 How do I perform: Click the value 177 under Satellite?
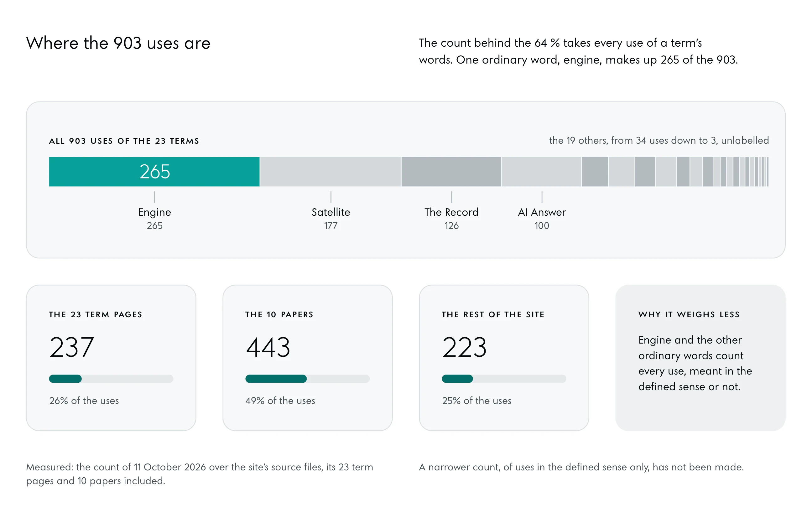(331, 225)
